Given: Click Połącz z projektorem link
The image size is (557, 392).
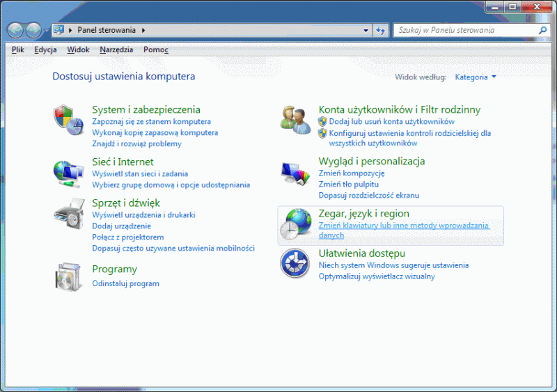Looking at the screenshot, I should [128, 237].
